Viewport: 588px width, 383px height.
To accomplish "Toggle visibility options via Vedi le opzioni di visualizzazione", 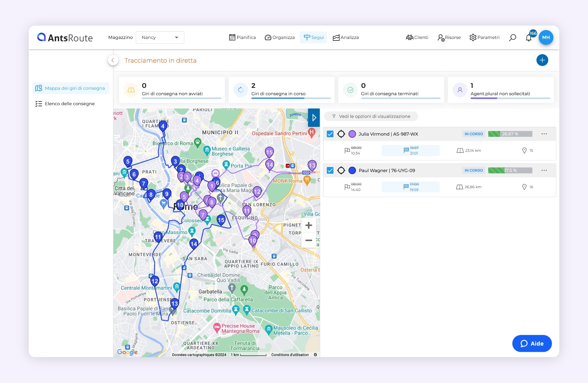I will (x=371, y=116).
